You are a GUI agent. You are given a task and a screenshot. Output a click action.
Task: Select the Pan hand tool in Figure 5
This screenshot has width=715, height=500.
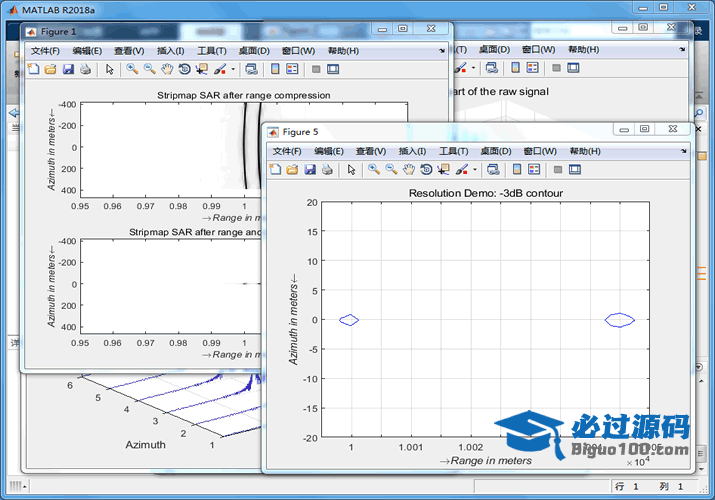[408, 170]
